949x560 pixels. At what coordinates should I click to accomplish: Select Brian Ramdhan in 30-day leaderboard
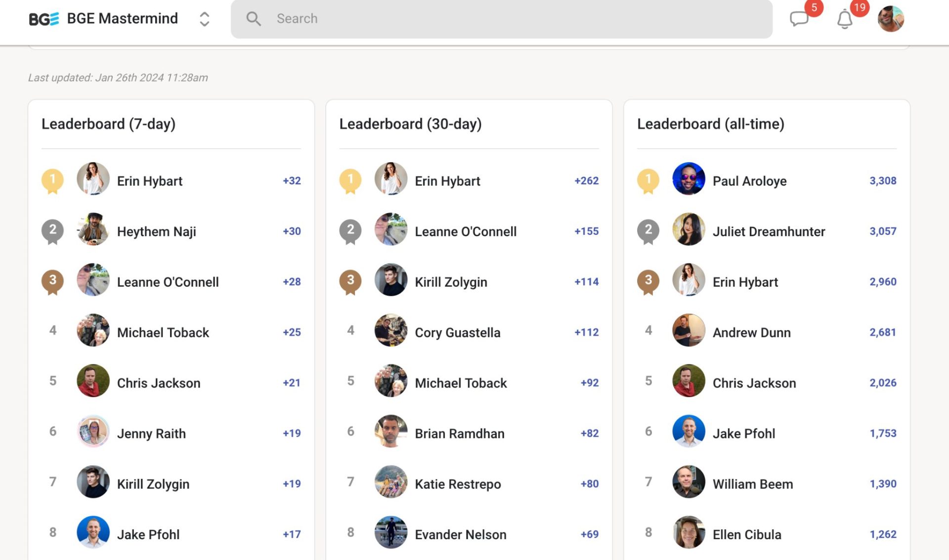(x=459, y=433)
